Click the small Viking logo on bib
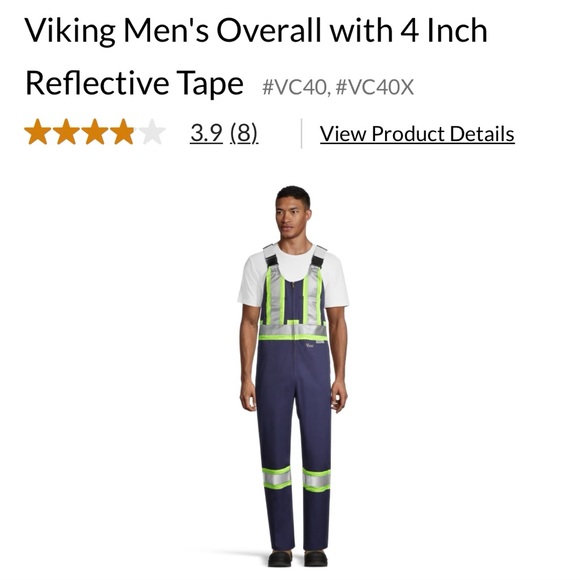This screenshot has width=580, height=580. point(310,345)
